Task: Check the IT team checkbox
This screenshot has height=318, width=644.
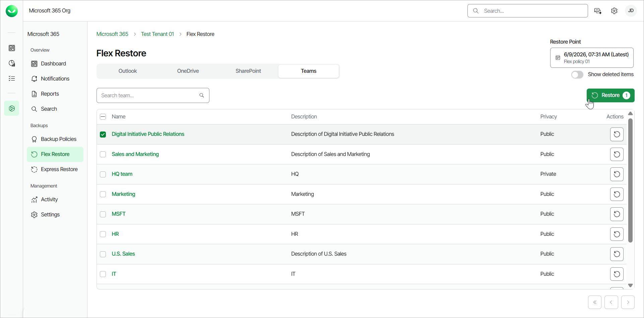Action: [103, 274]
